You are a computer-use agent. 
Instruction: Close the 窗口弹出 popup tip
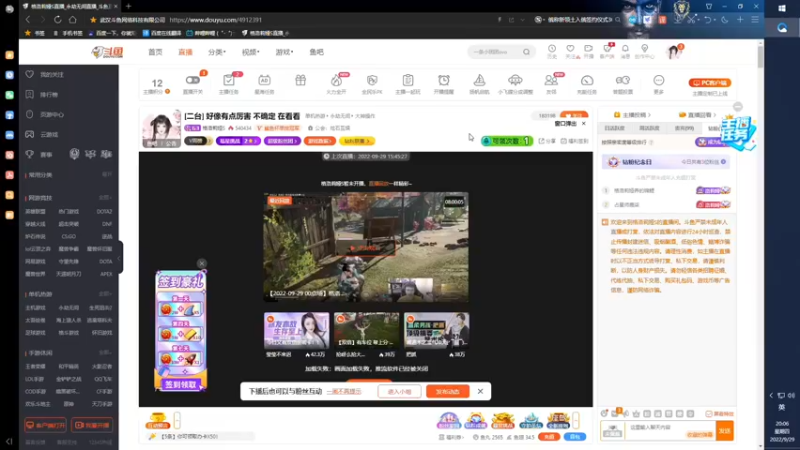584,123
